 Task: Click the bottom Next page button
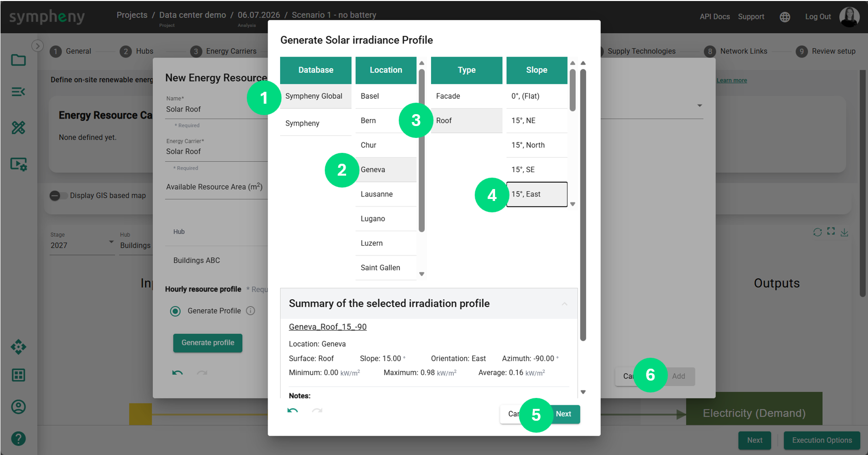[755, 440]
